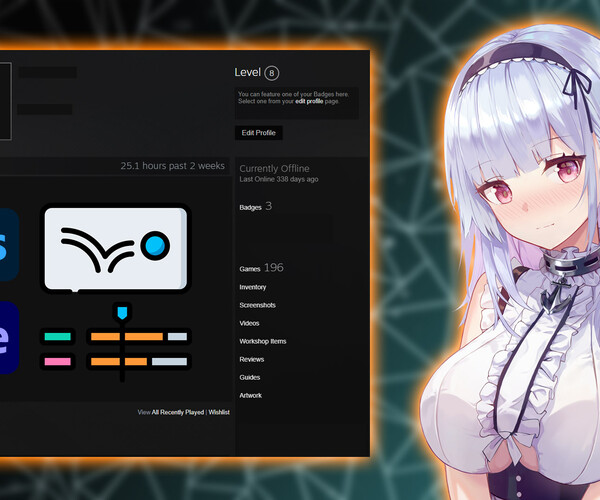The image size is (600, 500).
Task: Click the Level 8 badge circle
Action: [272, 73]
